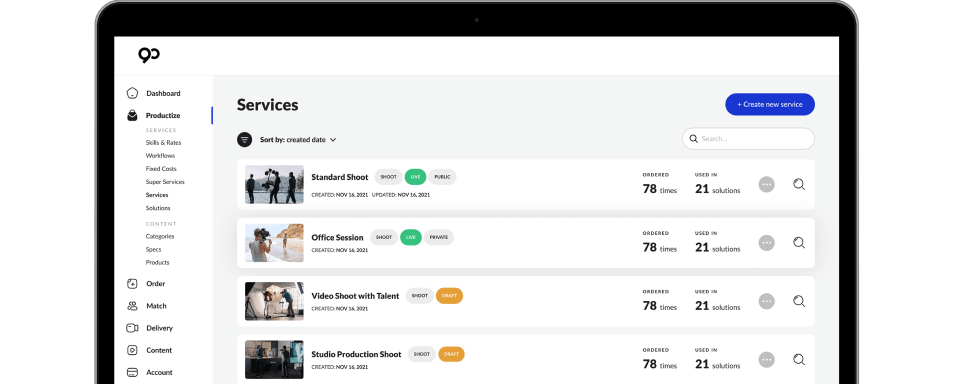956x384 pixels.
Task: Open Products under Content section
Action: tap(157, 263)
